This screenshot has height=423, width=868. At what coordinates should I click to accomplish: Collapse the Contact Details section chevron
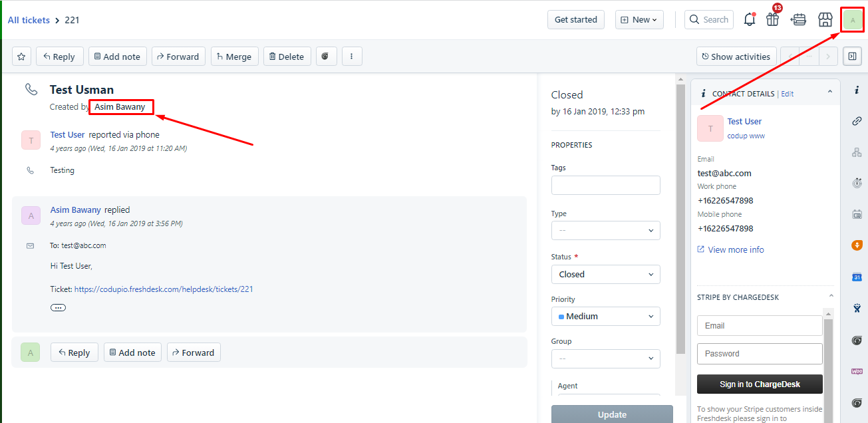(830, 92)
